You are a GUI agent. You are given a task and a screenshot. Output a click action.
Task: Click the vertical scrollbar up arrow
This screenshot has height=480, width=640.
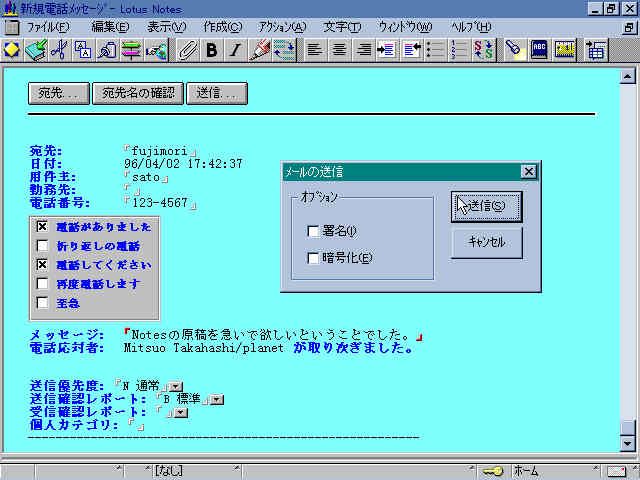627,76
